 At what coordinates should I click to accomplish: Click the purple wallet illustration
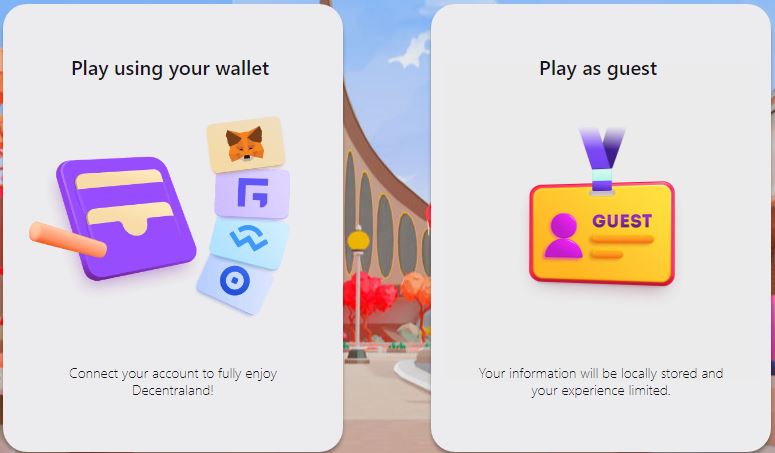tap(126, 217)
